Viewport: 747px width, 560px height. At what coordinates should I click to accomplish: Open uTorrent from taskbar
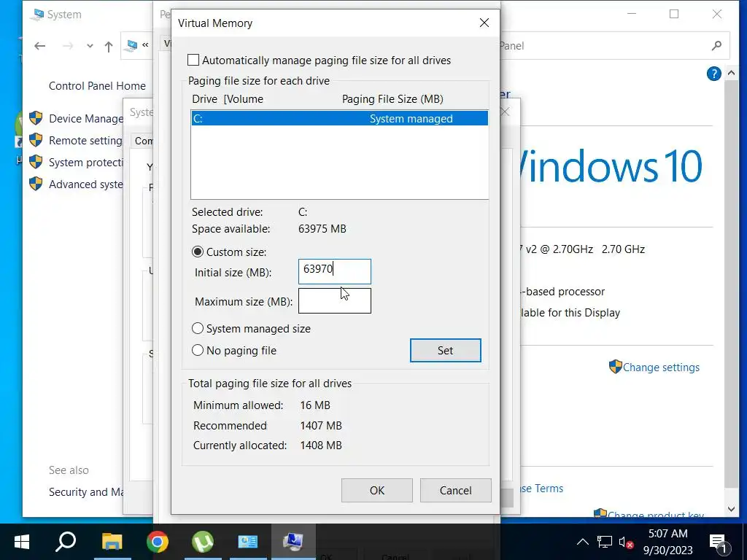point(203,542)
